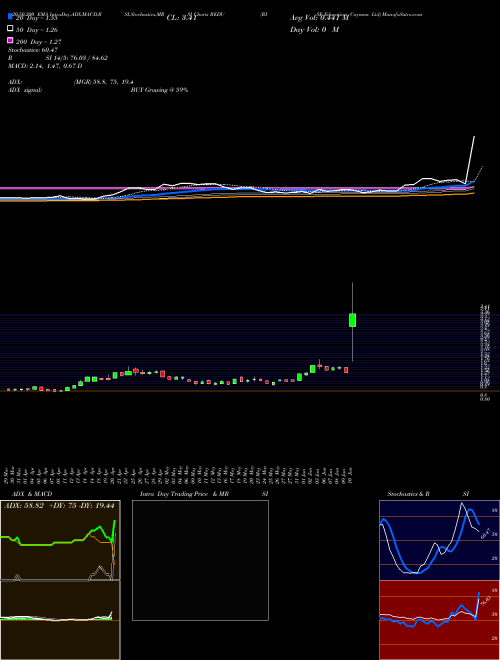Click the "CL: 3.41" closing price
Screen dimensions: 500x660
click(x=181, y=18)
